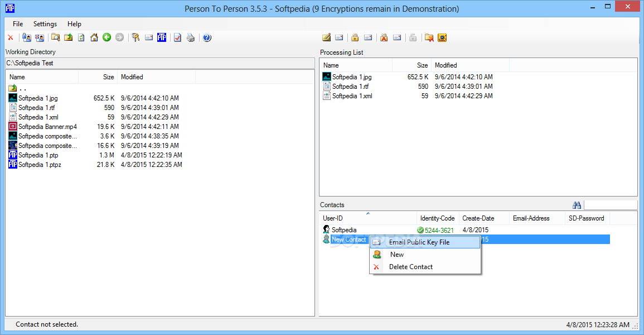The image size is (644, 335).
Task: Click the envelope icon right of the keys icon
Action: pos(149,37)
